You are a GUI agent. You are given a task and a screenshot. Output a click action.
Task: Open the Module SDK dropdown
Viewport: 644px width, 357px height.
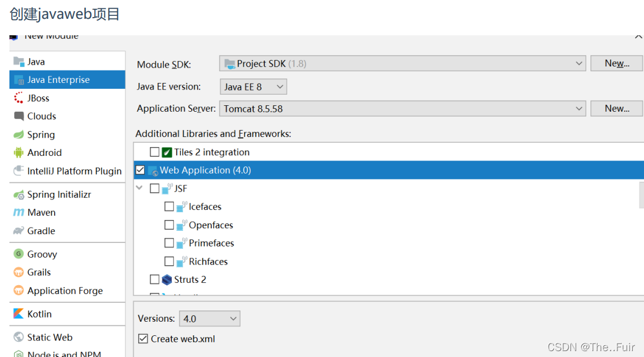pyautogui.click(x=403, y=64)
